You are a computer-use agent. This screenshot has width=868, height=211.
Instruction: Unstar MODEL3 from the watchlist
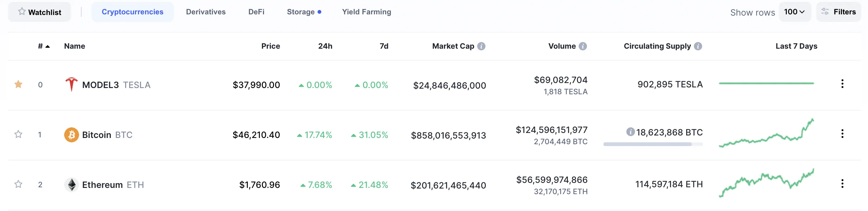click(18, 84)
